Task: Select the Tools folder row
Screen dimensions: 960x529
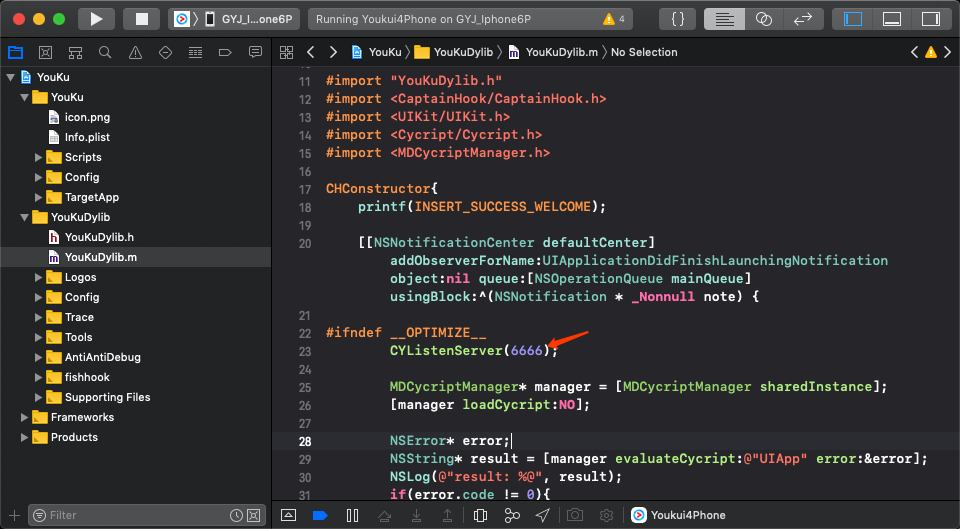Action: [x=135, y=337]
